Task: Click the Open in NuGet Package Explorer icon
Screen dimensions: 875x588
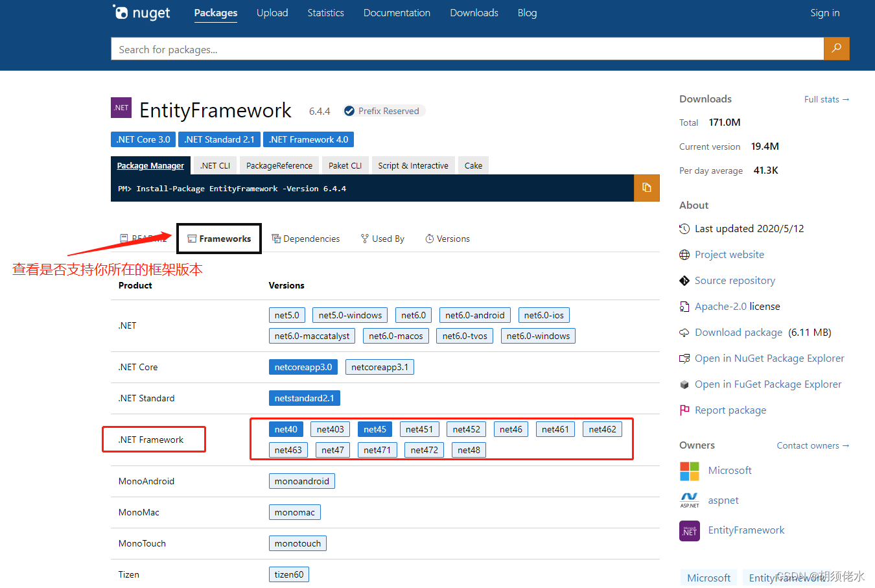Action: coord(685,358)
